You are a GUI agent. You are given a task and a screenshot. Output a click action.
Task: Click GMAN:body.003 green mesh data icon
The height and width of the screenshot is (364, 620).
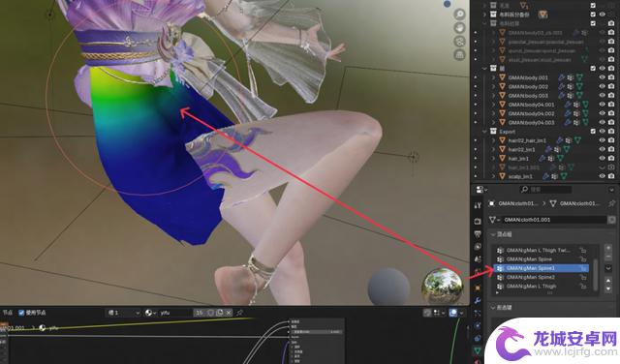click(579, 95)
